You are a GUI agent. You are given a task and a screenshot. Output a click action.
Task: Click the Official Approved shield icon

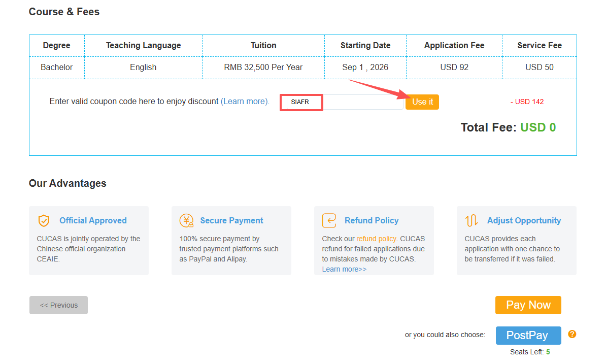[x=44, y=221]
